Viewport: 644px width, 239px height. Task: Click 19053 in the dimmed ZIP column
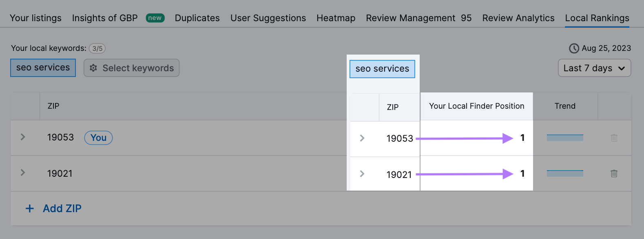point(60,137)
